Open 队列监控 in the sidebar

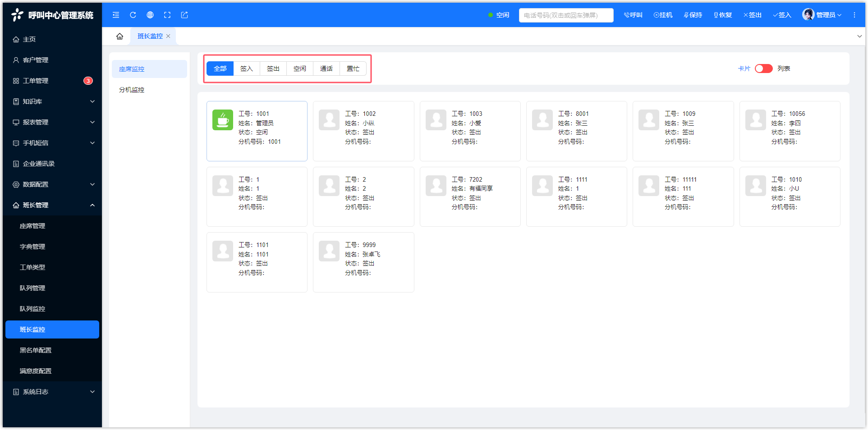click(x=32, y=309)
